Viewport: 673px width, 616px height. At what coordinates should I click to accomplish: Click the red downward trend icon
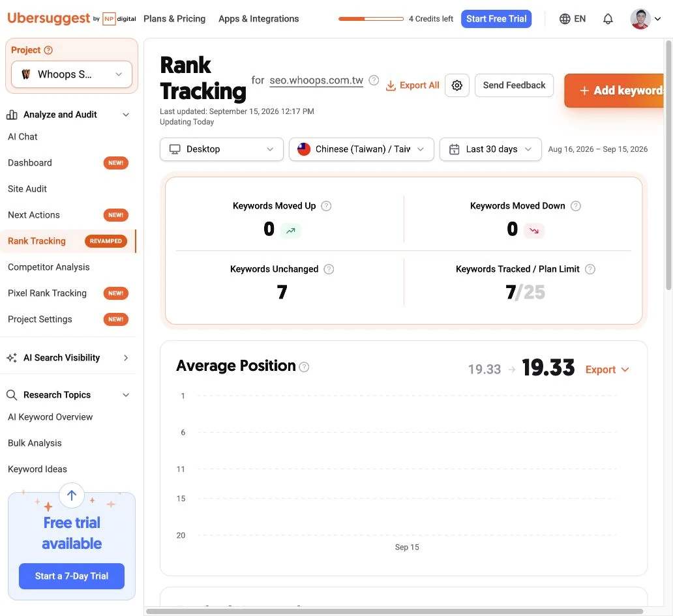(x=534, y=230)
